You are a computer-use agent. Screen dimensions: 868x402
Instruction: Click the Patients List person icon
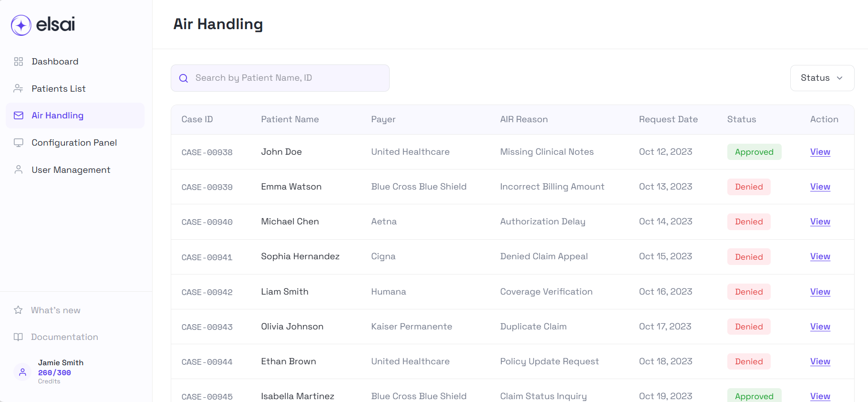point(19,88)
